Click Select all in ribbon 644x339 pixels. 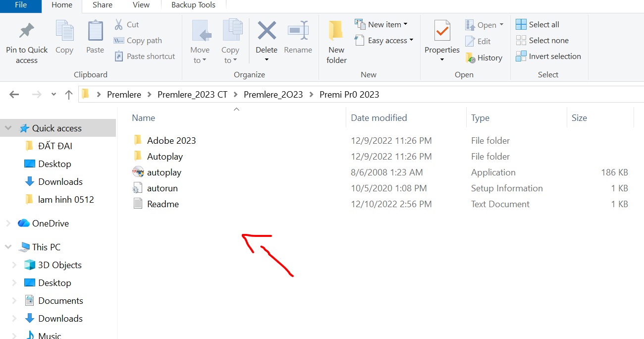pos(538,25)
